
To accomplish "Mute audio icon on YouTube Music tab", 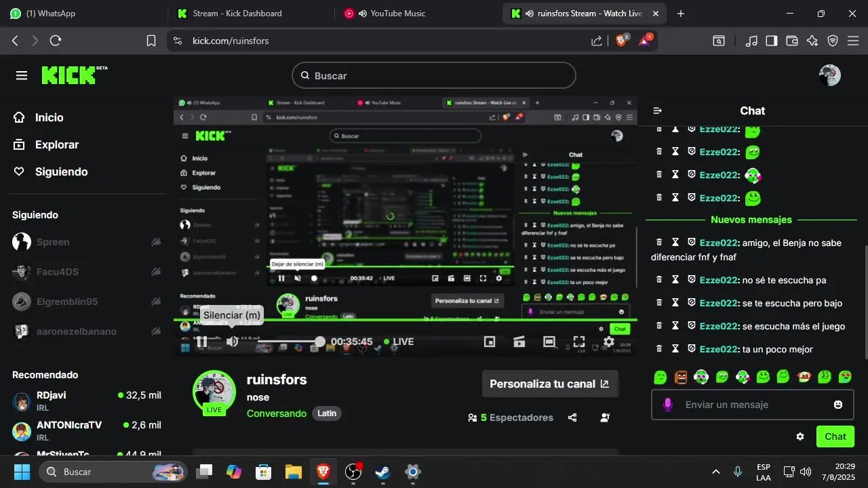I will pyautogui.click(x=363, y=14).
